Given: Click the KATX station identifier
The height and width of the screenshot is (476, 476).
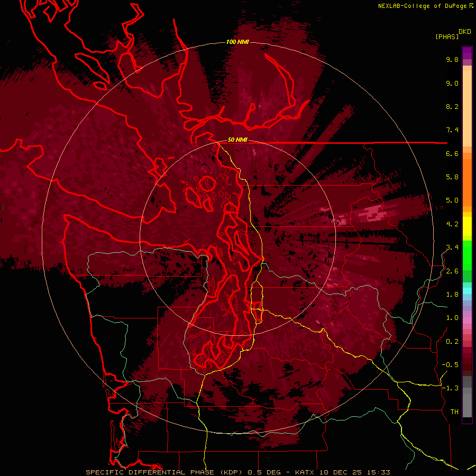Looking at the screenshot, I should tap(305, 472).
